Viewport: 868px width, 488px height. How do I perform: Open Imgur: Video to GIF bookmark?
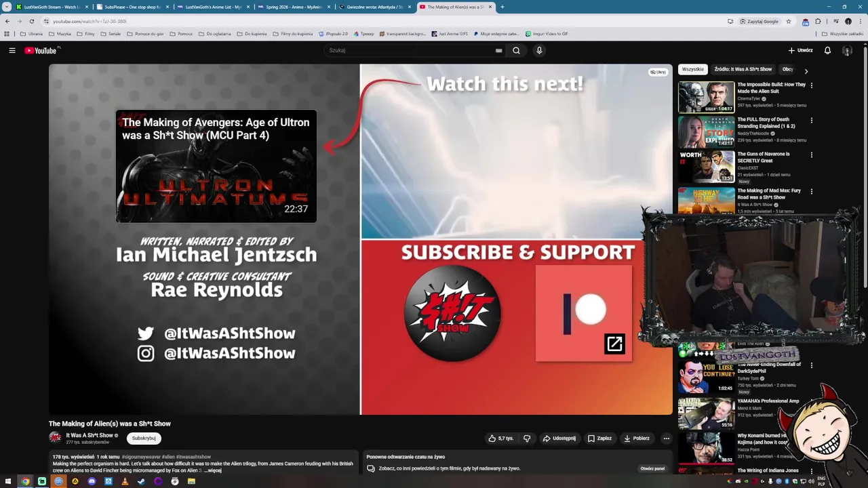(547, 33)
